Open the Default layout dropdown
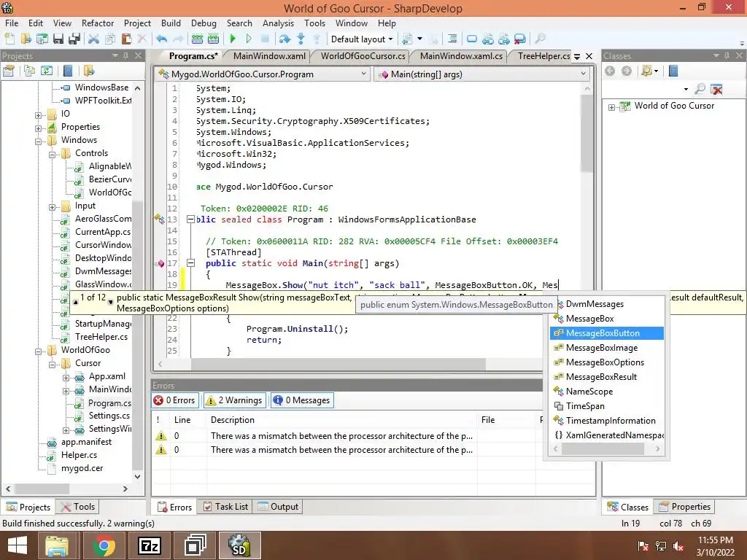This screenshot has height=560, width=747. [x=362, y=39]
